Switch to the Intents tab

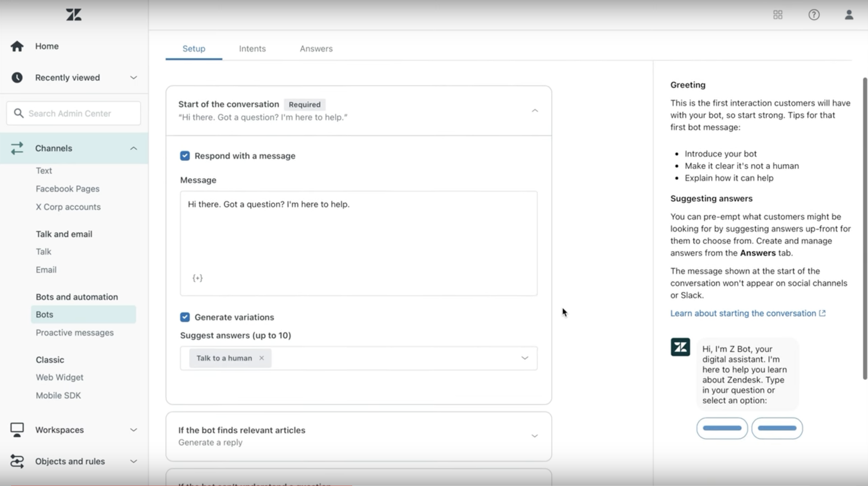[x=252, y=49]
